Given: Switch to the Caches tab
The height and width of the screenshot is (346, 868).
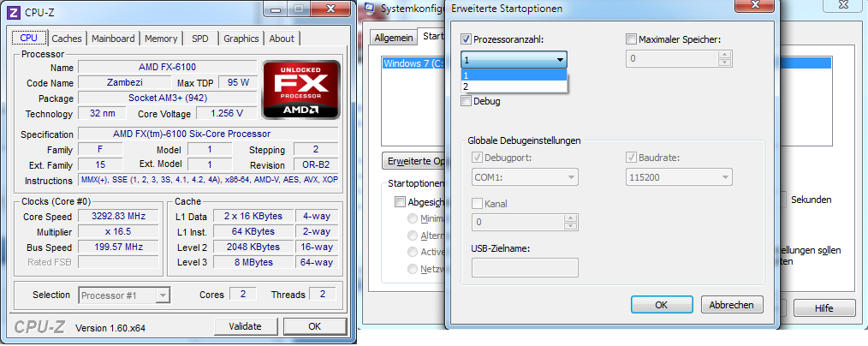Looking at the screenshot, I should tap(67, 39).
